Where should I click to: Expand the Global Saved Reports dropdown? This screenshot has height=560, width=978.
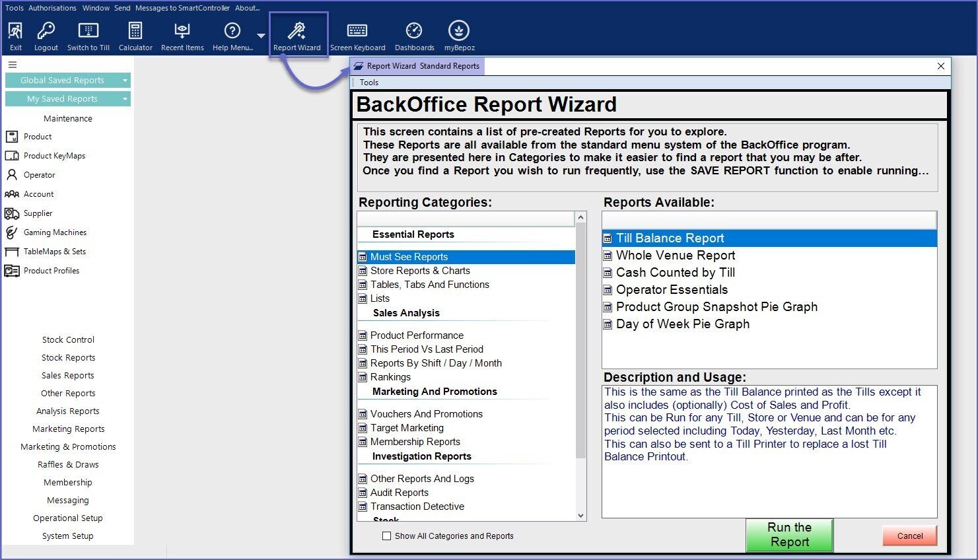[125, 81]
